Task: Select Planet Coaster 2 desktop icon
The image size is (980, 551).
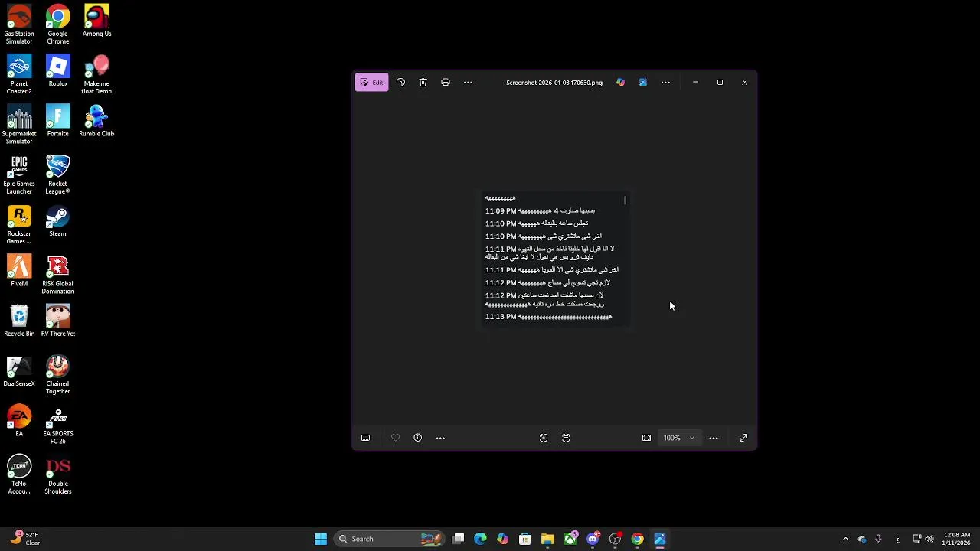Action: 19,75
